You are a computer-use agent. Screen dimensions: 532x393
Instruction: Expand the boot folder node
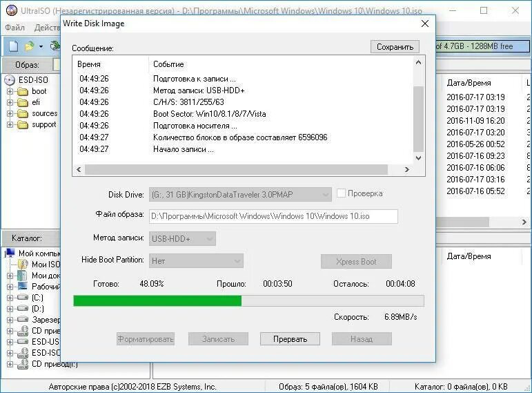[x=10, y=91]
